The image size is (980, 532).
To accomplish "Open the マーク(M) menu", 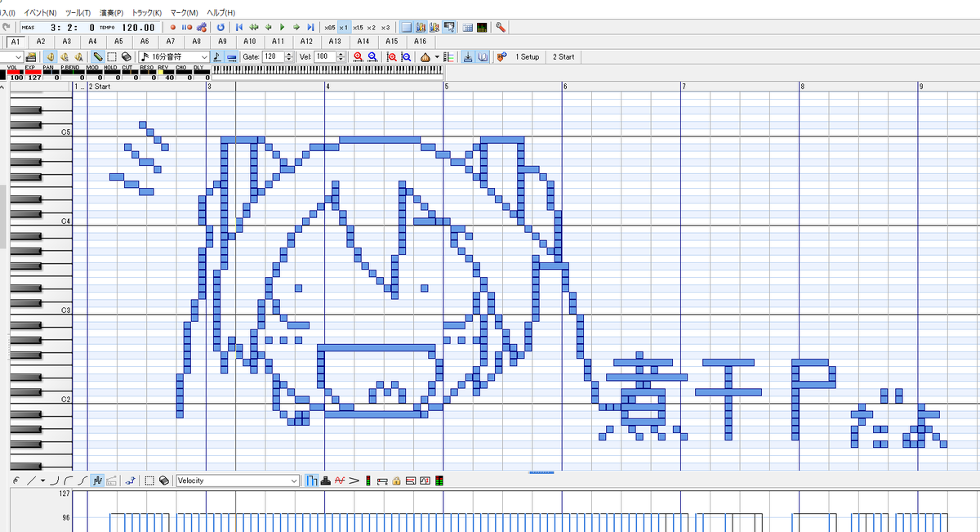I will coord(184,13).
